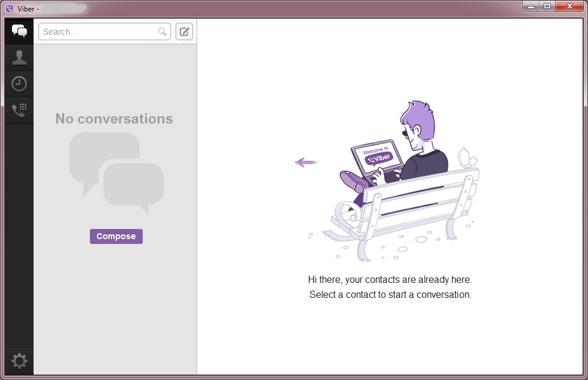Viewport: 588px width, 380px height.
Task: Show the Recent calls tab
Action: pos(19,84)
